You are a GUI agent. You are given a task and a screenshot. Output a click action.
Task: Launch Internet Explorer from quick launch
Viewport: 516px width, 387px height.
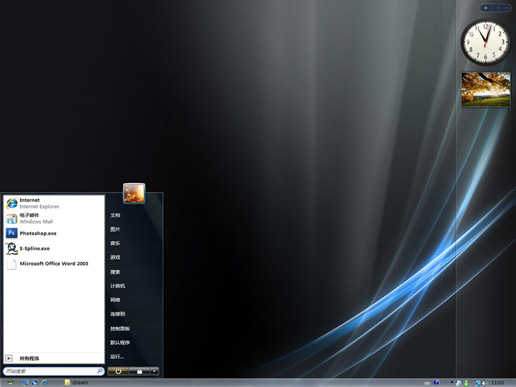click(44, 382)
